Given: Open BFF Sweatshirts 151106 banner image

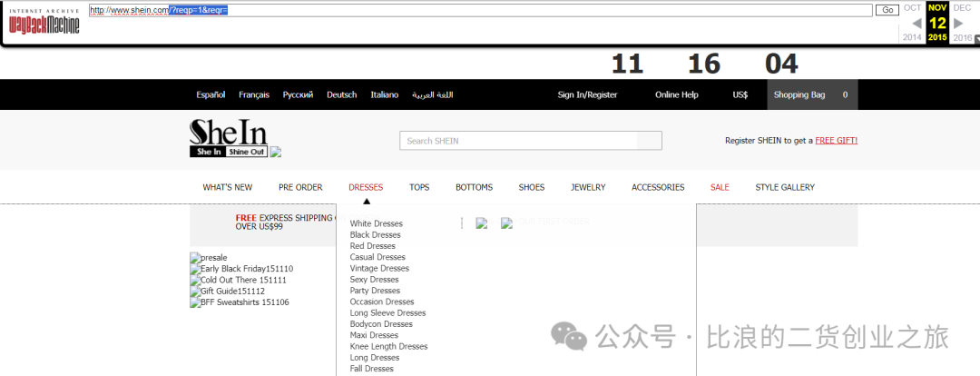Looking at the screenshot, I should [x=240, y=302].
